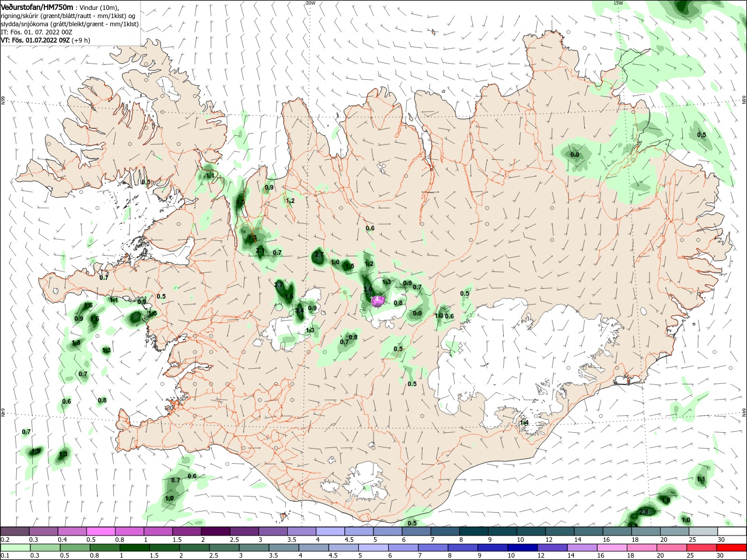Click the 2.7 precipitation value on the map
747x560 pixels.
pos(319,255)
